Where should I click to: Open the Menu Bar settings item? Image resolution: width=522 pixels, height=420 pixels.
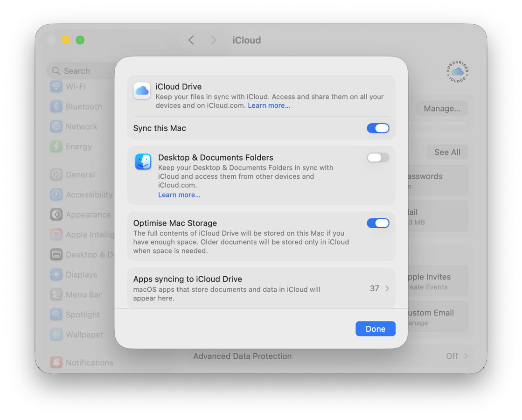83,294
